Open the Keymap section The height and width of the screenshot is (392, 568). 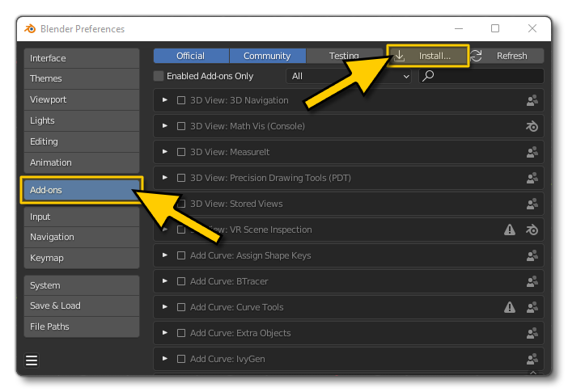pyautogui.click(x=82, y=258)
